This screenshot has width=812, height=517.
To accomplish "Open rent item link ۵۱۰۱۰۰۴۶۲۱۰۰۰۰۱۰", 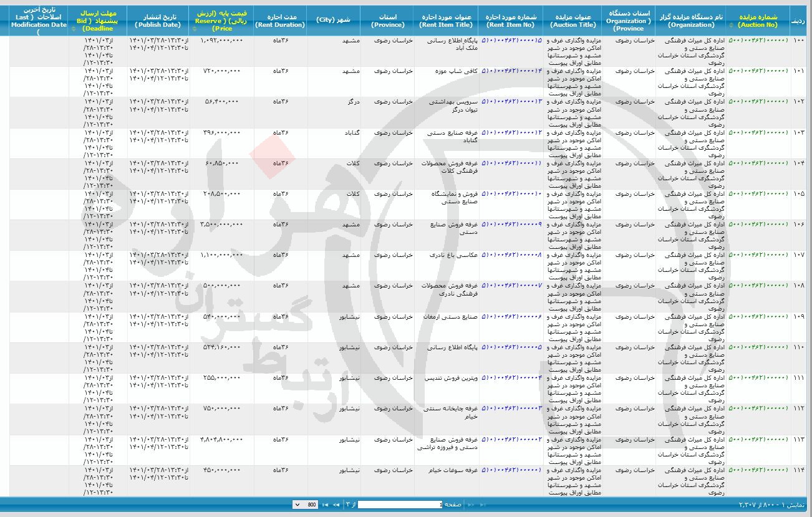I will click(x=511, y=193).
